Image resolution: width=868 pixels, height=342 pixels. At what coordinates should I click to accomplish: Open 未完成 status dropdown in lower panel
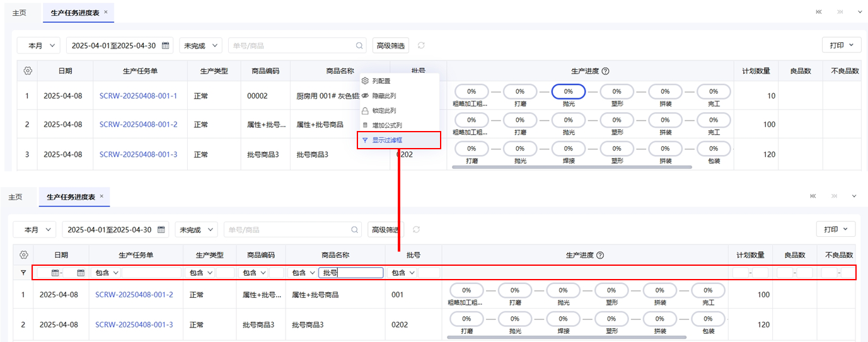196,229
